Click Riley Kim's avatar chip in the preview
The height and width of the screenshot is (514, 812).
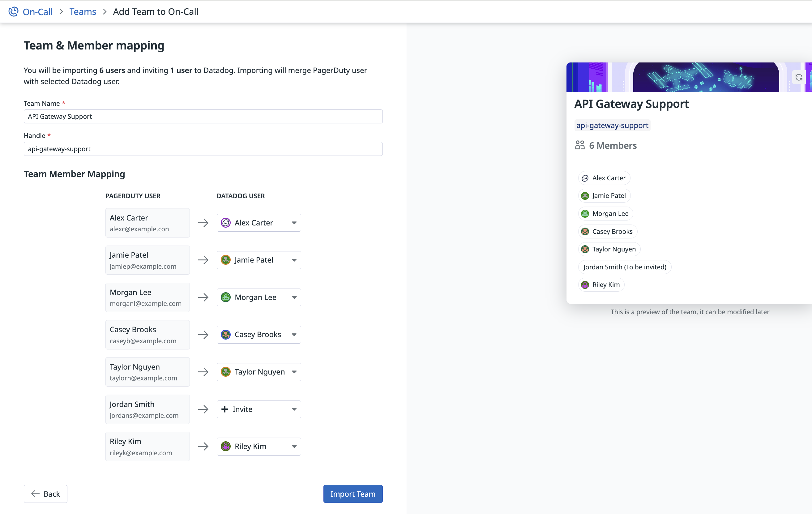585,285
